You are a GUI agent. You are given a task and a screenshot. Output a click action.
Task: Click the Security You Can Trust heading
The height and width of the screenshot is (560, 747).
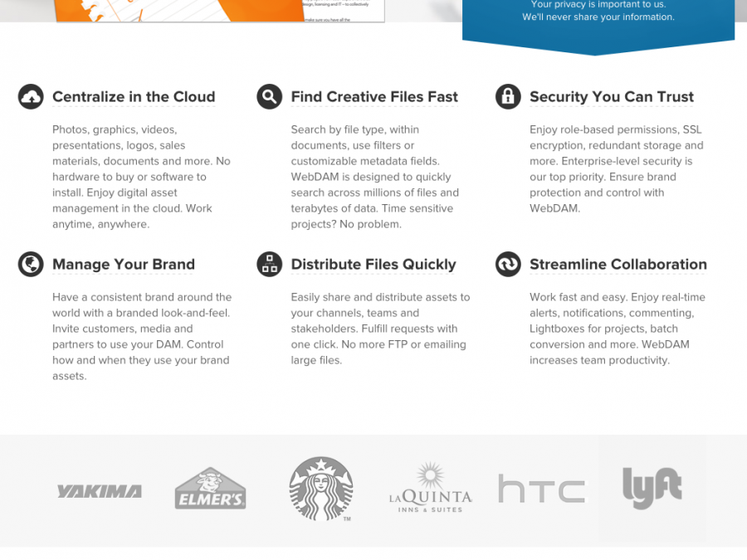(612, 97)
